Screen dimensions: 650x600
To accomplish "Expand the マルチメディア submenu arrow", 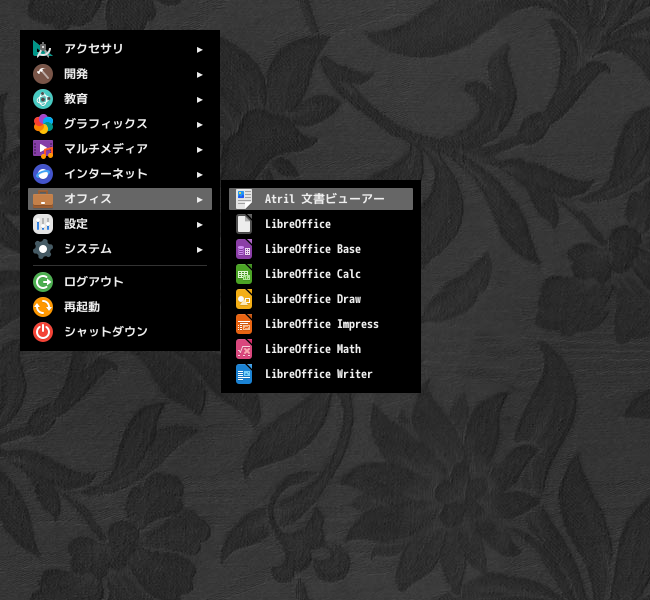I will pos(199,150).
